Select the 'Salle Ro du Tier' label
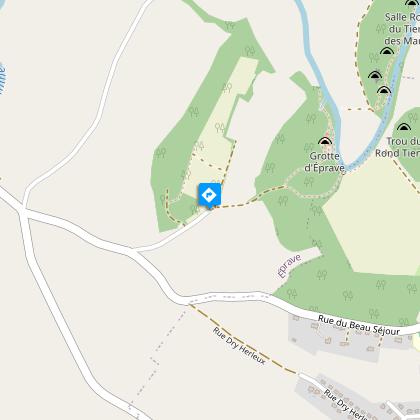The image size is (420, 420). tap(402, 29)
